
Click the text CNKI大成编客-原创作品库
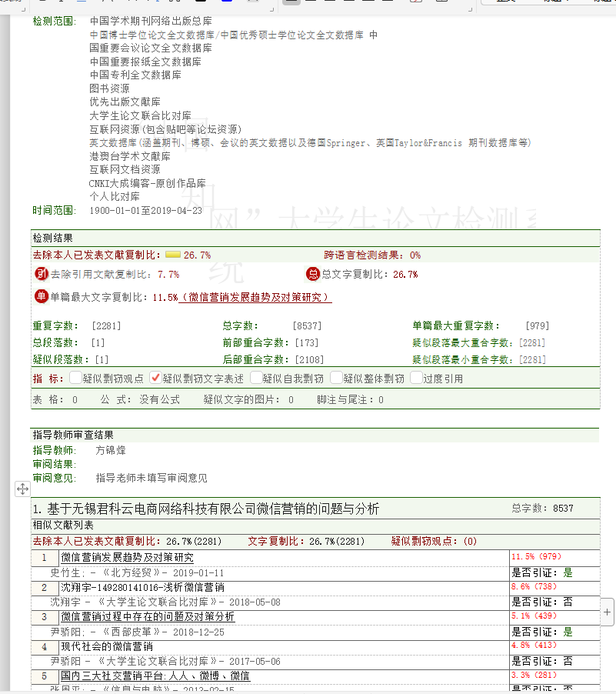(x=148, y=183)
